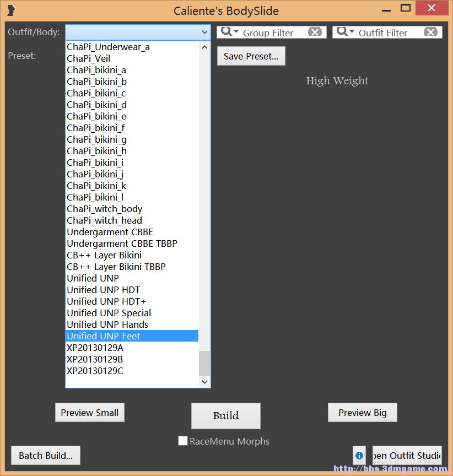Select the ChaPi_witch_body outfit
The image size is (453, 476).
pos(132,209)
